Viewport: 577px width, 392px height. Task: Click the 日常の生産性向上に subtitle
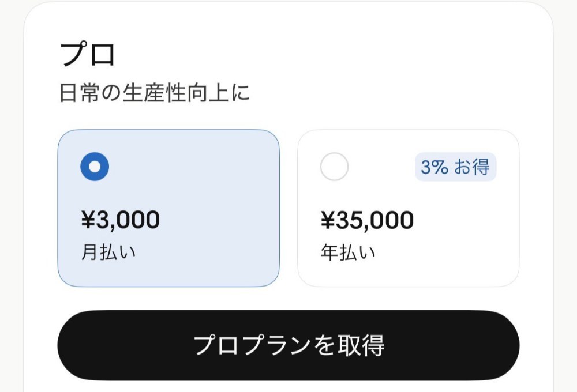coord(155,92)
